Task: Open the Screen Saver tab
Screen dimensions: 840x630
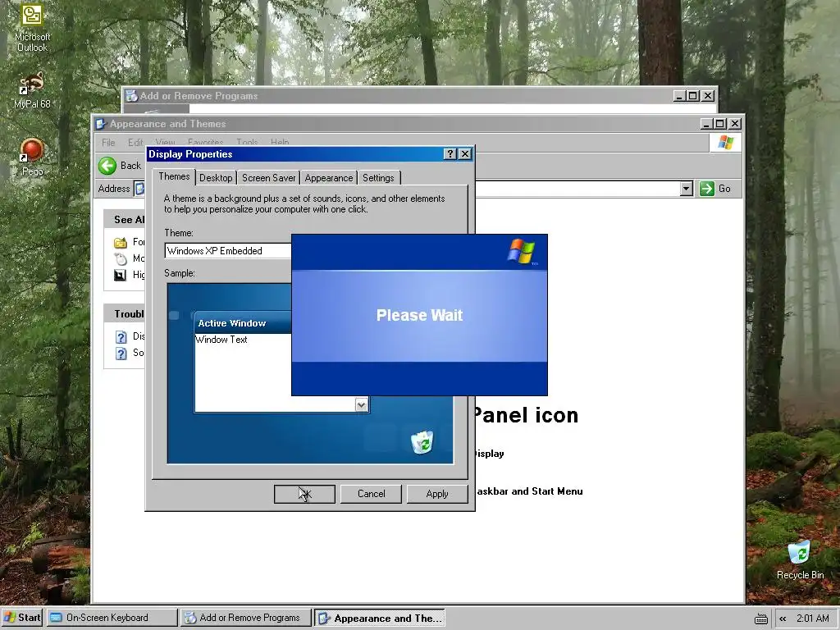Action: click(x=268, y=178)
